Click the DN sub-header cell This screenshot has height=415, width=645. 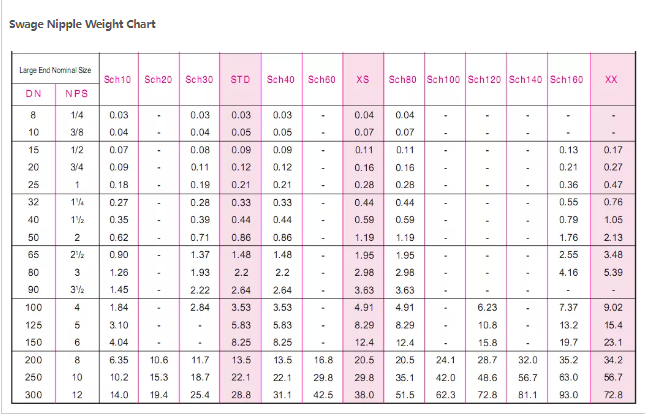coord(34,94)
